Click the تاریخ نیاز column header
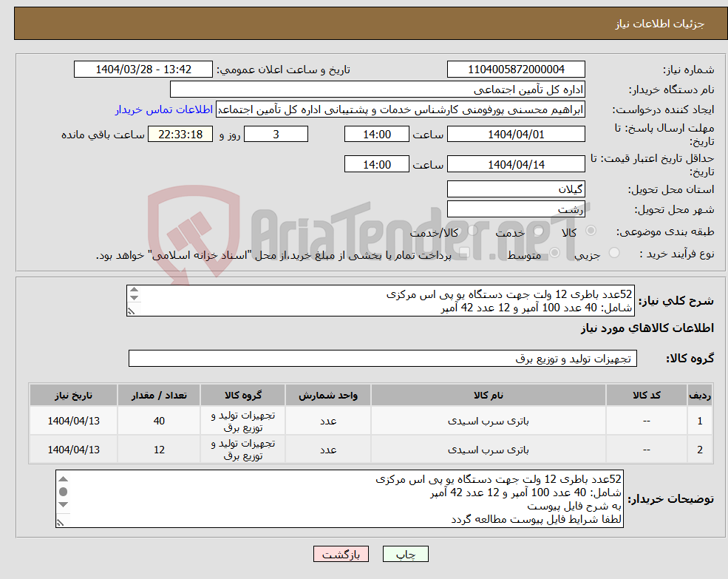The height and width of the screenshot is (579, 728). [x=73, y=395]
